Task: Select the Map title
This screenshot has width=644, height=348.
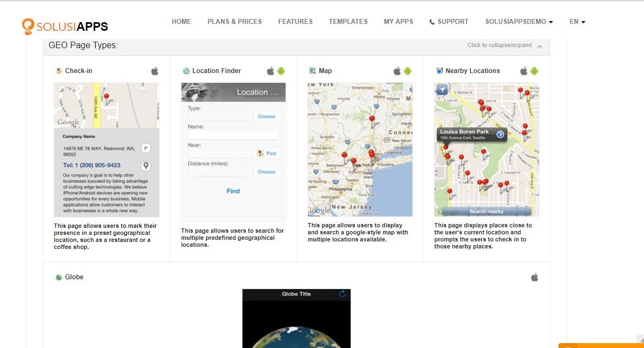Action: point(325,71)
